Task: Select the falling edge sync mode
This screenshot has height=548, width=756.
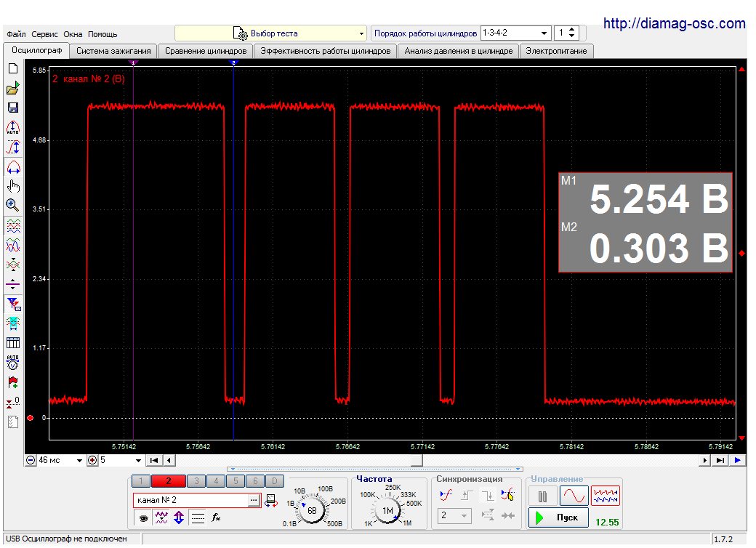Action: pos(488,495)
